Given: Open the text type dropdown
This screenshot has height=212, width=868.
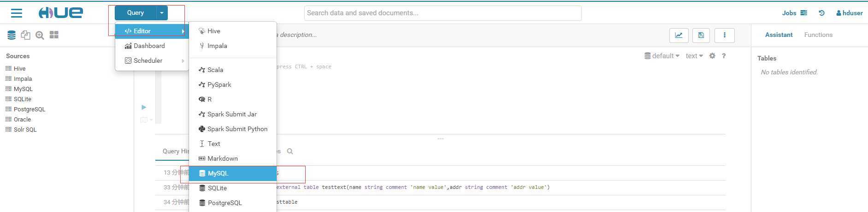Looking at the screenshot, I should pos(694,56).
